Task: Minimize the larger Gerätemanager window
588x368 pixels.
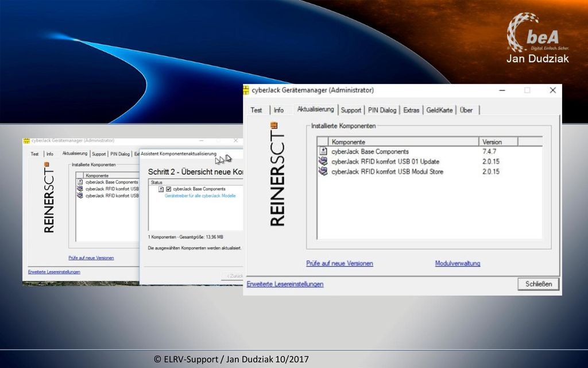Action: click(x=502, y=90)
